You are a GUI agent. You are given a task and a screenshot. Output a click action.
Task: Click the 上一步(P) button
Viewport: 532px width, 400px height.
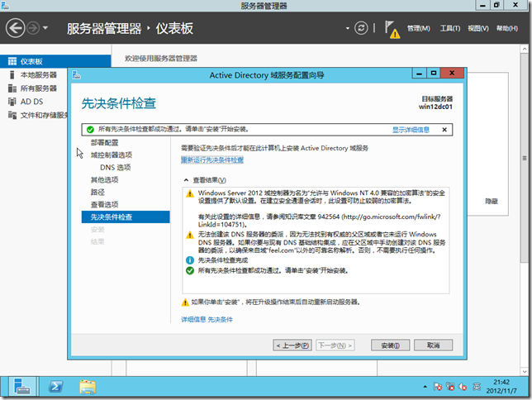click(292, 345)
